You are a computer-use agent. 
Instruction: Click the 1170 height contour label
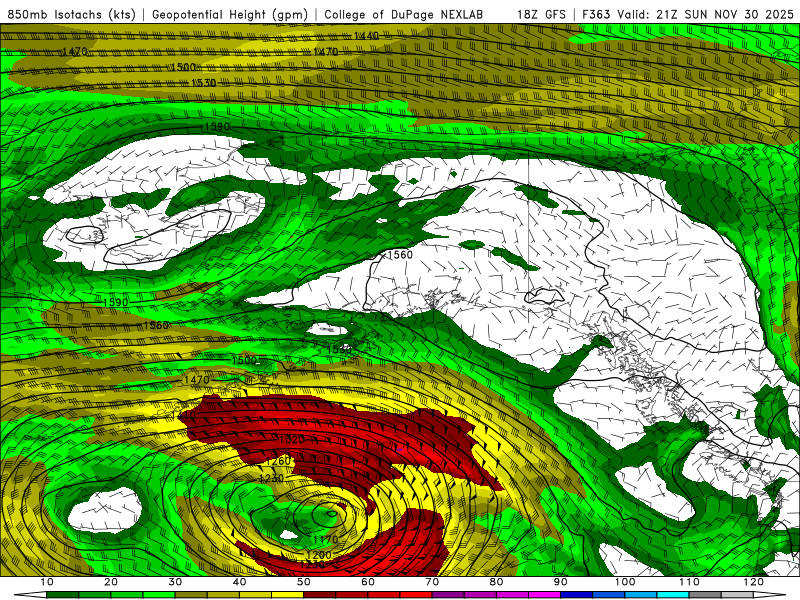click(x=326, y=540)
